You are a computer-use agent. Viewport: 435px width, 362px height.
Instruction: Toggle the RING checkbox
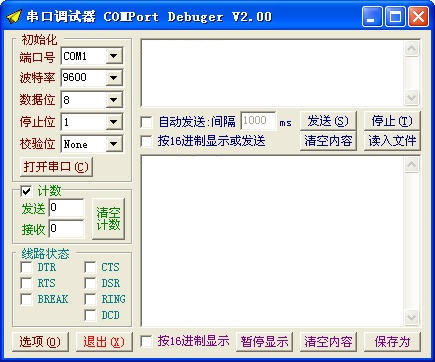pos(90,299)
